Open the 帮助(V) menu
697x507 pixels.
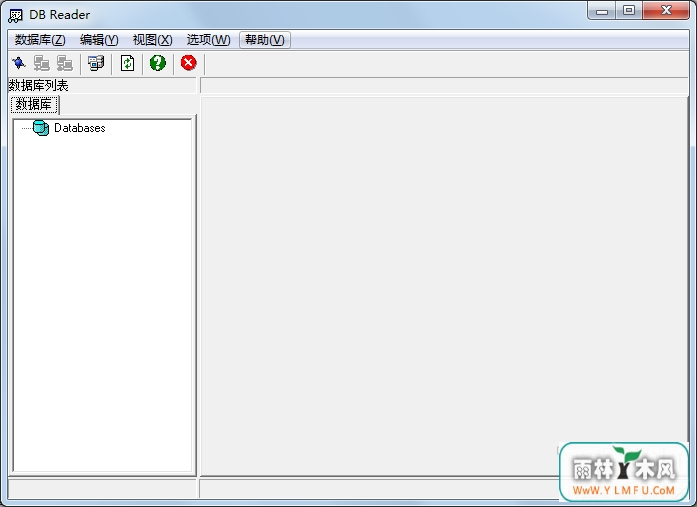[265, 40]
